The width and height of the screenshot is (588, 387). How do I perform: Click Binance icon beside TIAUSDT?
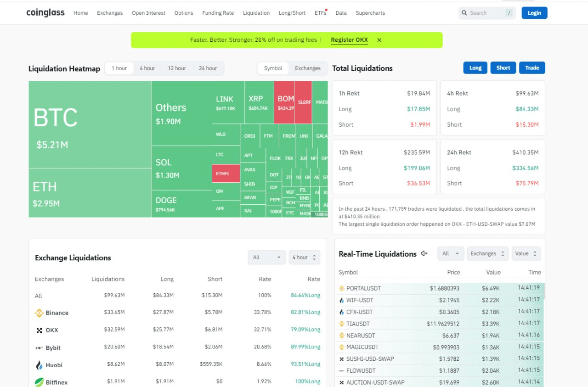pyautogui.click(x=341, y=324)
